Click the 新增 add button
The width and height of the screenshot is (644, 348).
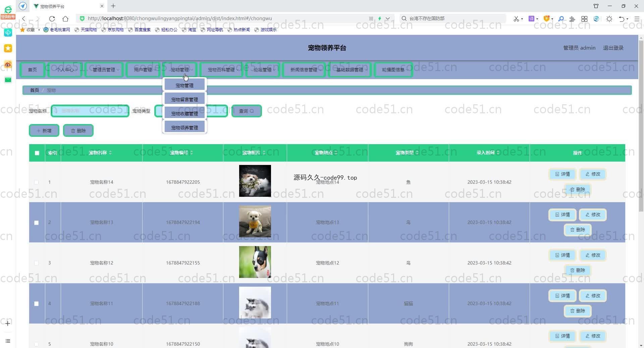(x=44, y=131)
